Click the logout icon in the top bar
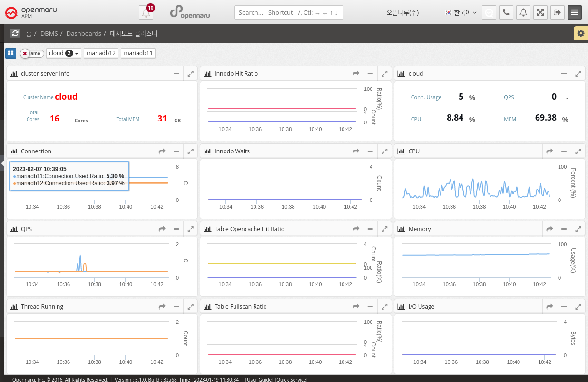588x382 pixels. click(x=557, y=12)
